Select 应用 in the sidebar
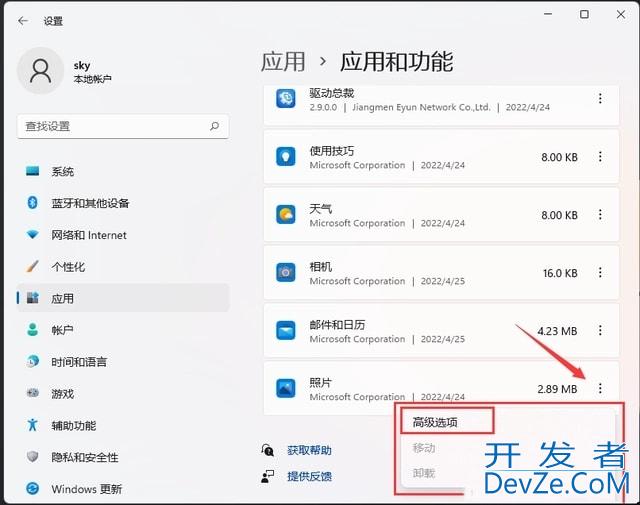640x505 pixels. coord(123,298)
